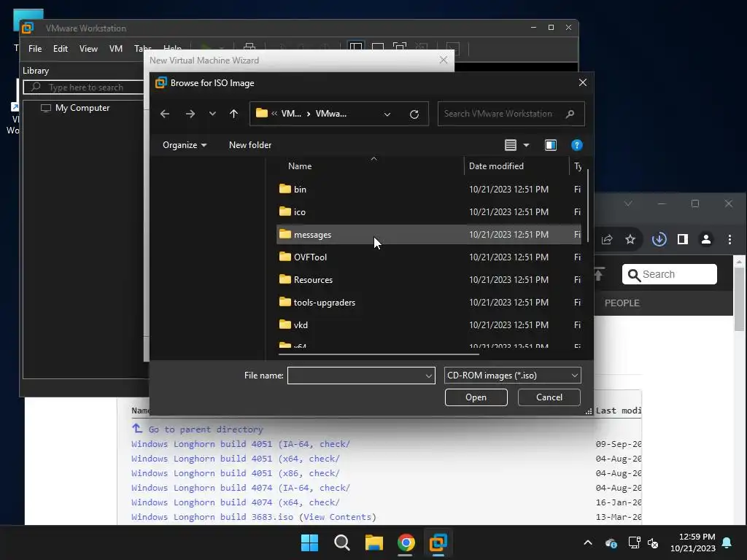Open CD-ROM images file type dropdown
Screen dimensions: 747x560
pyautogui.click(x=513, y=376)
